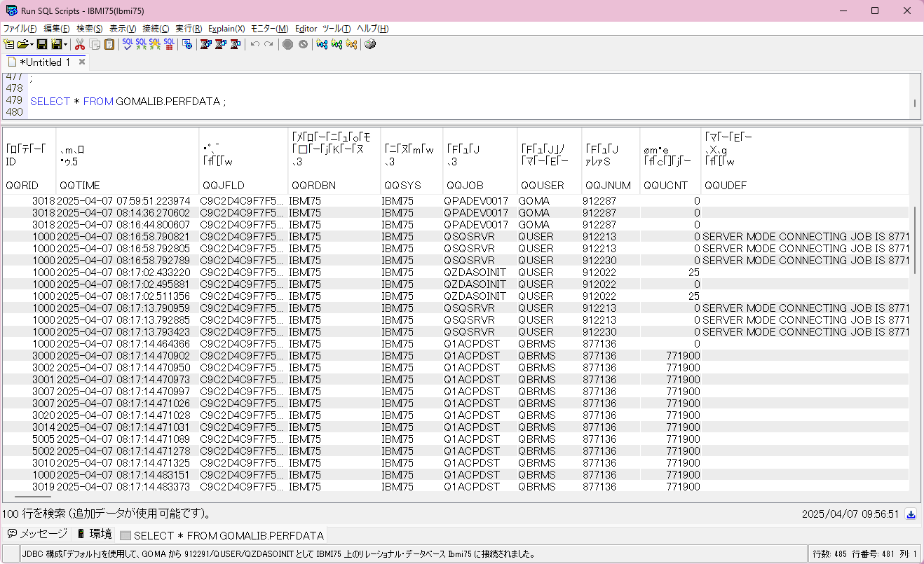Click the second hourglass toolbar icon

(221, 44)
